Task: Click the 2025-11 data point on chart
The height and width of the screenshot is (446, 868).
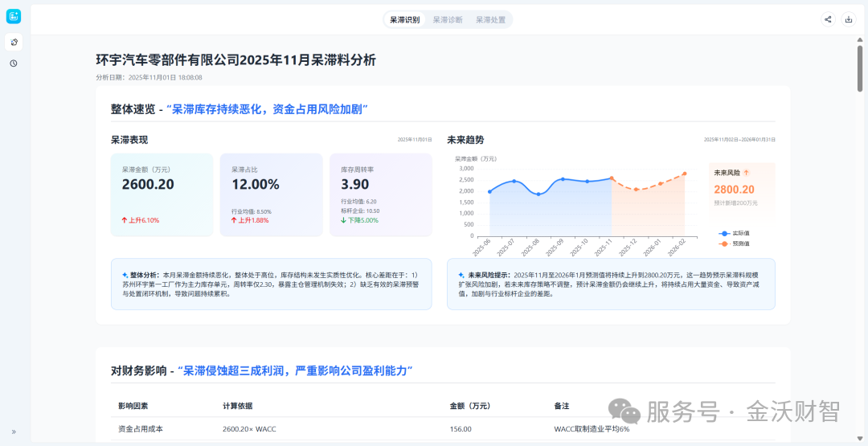Action: (612, 178)
